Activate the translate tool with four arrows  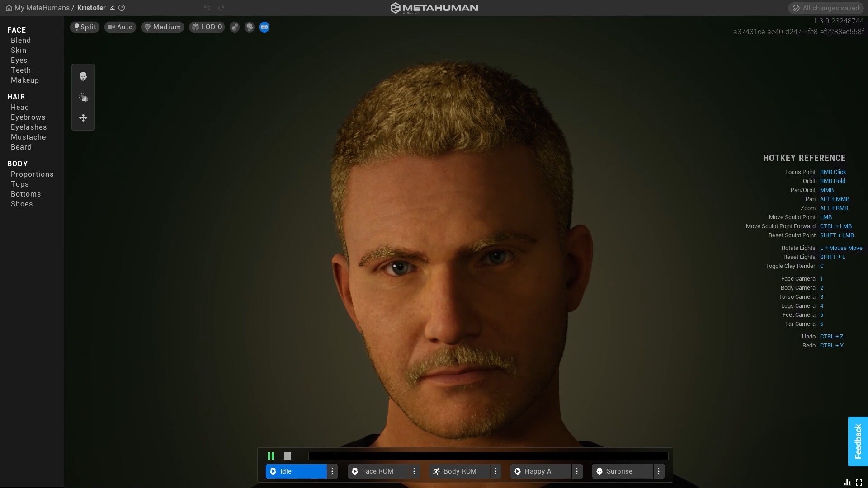83,118
